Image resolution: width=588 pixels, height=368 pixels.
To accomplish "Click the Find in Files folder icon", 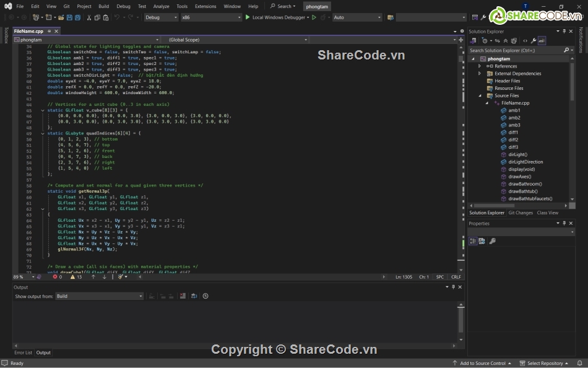I will pyautogui.click(x=391, y=17).
